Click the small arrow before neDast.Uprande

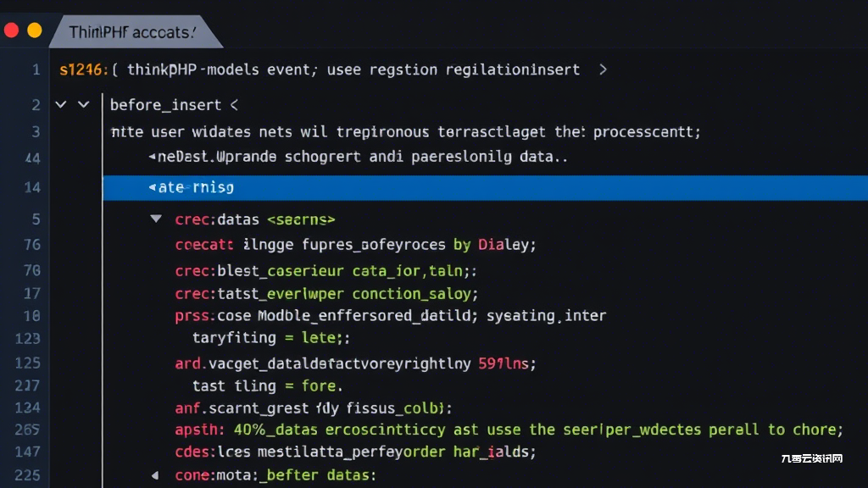153,157
